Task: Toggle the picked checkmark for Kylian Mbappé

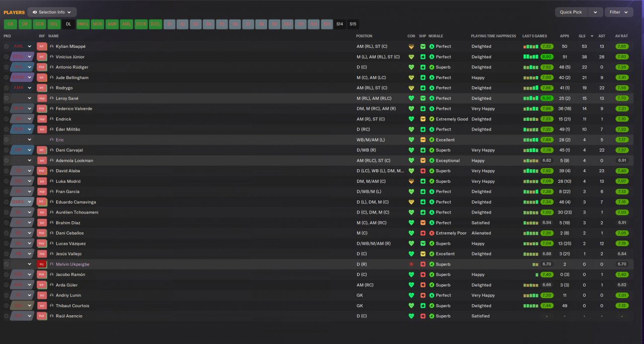Action: (x=6, y=46)
